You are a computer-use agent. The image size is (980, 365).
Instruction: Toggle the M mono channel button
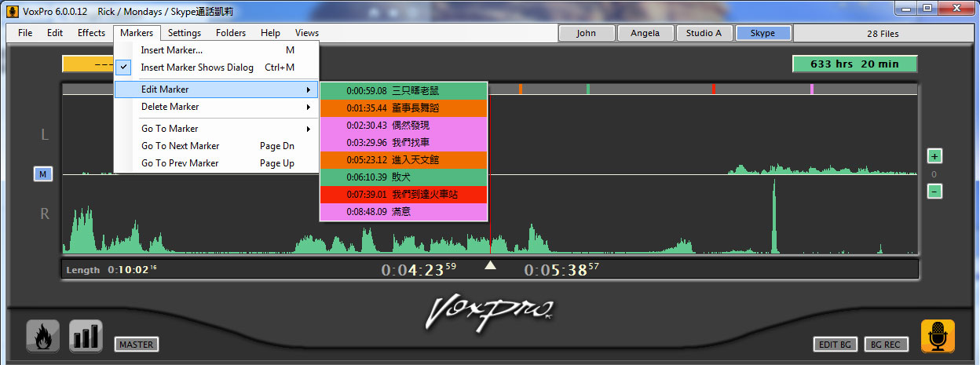[x=43, y=174]
